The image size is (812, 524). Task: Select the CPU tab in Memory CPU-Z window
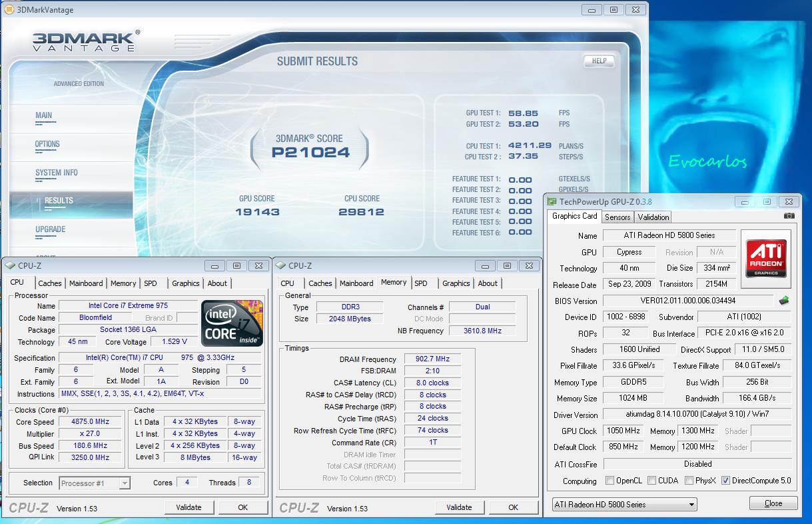point(288,283)
